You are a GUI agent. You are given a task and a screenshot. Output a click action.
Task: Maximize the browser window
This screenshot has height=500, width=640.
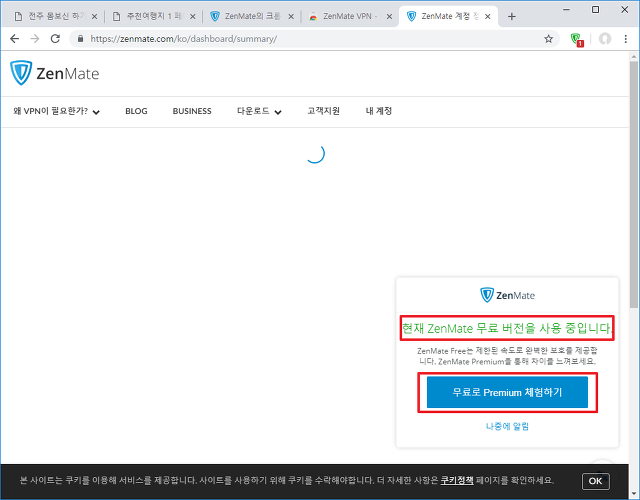click(x=596, y=9)
